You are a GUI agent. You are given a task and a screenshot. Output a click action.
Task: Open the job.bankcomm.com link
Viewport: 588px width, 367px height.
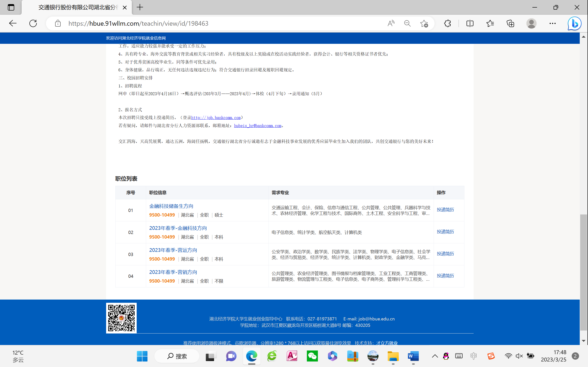click(x=216, y=118)
